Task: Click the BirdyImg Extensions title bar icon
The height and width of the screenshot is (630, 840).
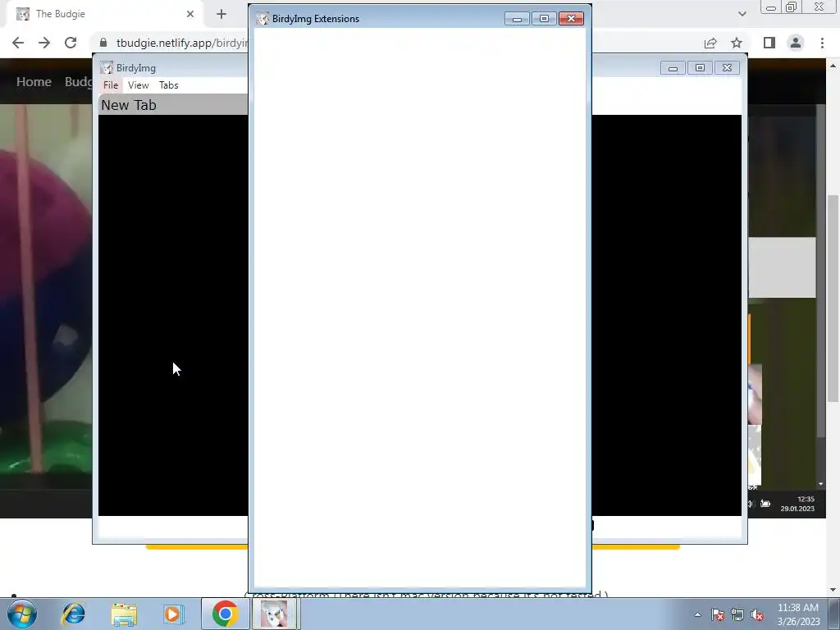Action: 262,19
